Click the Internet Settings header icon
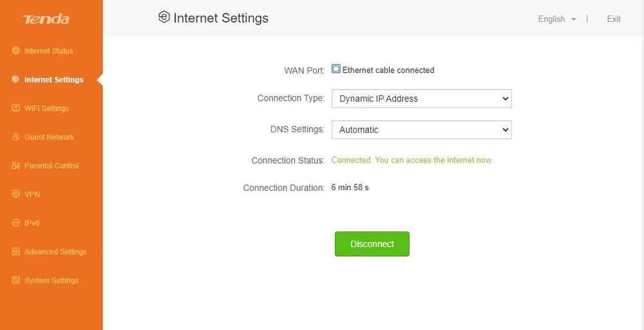644x330 pixels. 164,17
